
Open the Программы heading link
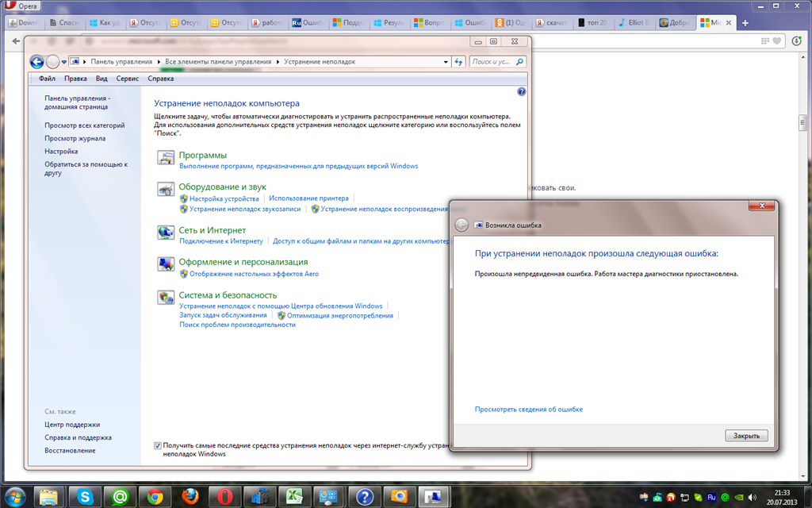click(x=202, y=155)
